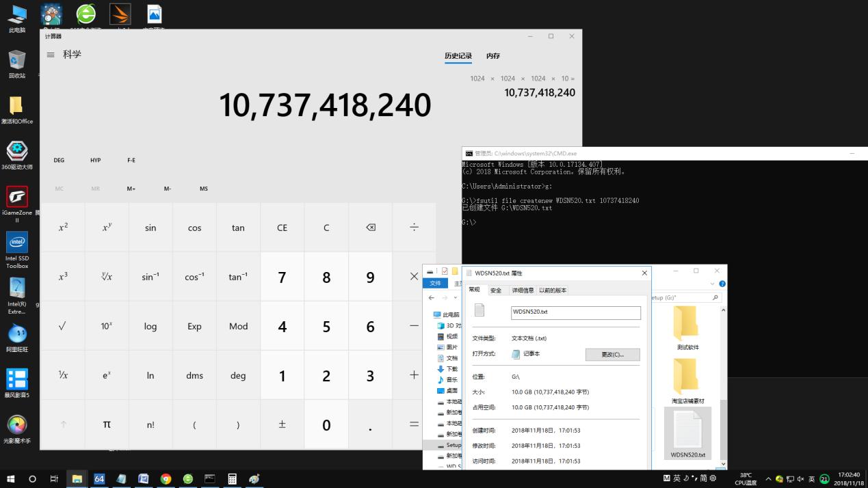The height and width of the screenshot is (488, 868).
Task: Start 360驱动大师 from the desktop
Action: (17, 152)
